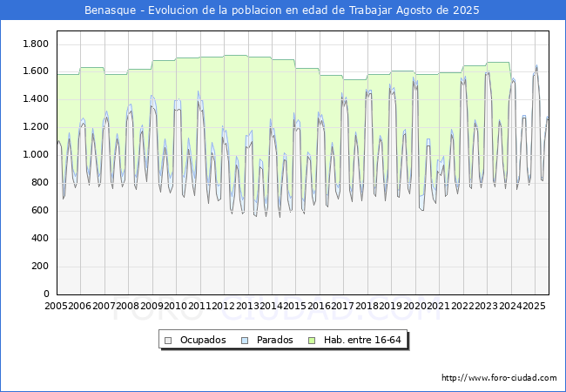Click the 2005 label on x-axis

(57, 307)
